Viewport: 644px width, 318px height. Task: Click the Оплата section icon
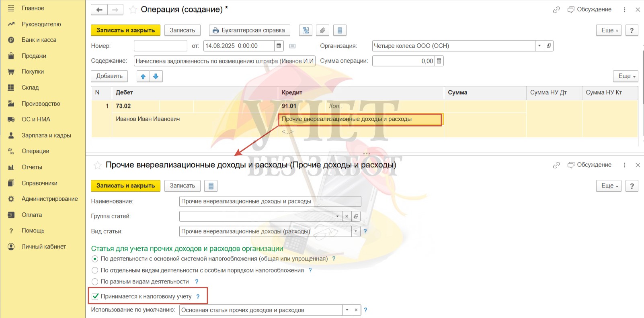coord(11,215)
